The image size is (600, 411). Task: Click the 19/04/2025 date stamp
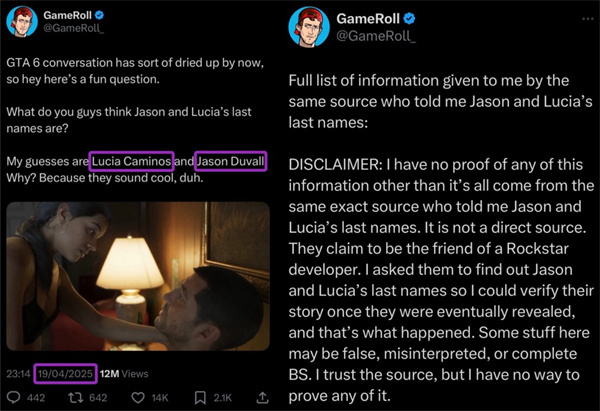65,373
